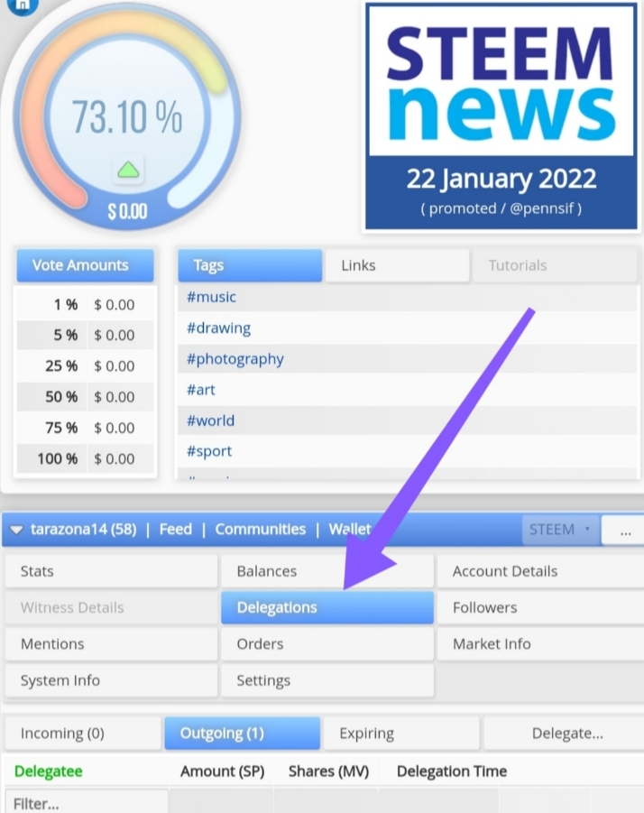
Task: Click the Delegate... button
Action: coord(565,734)
